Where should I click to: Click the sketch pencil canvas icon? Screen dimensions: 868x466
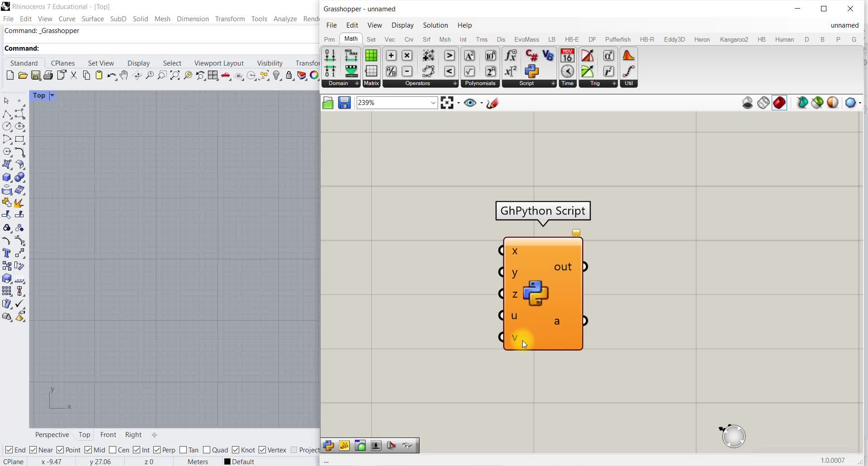pos(493,103)
